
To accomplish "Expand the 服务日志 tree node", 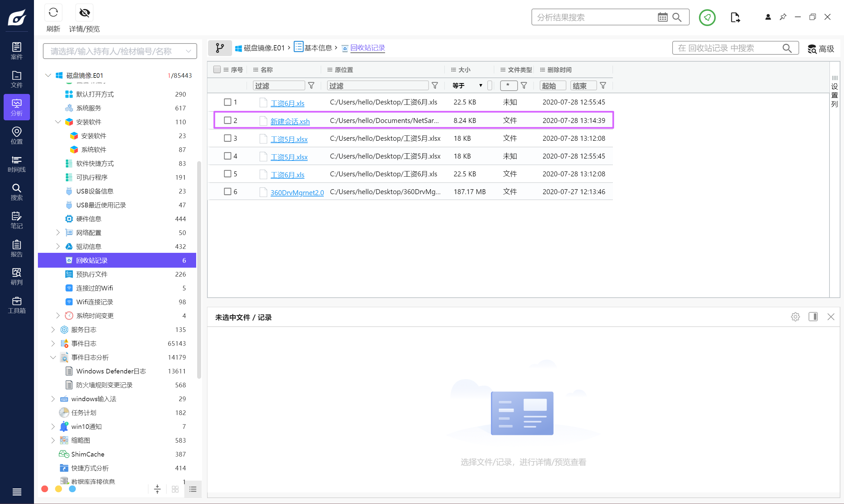I will [x=53, y=330].
